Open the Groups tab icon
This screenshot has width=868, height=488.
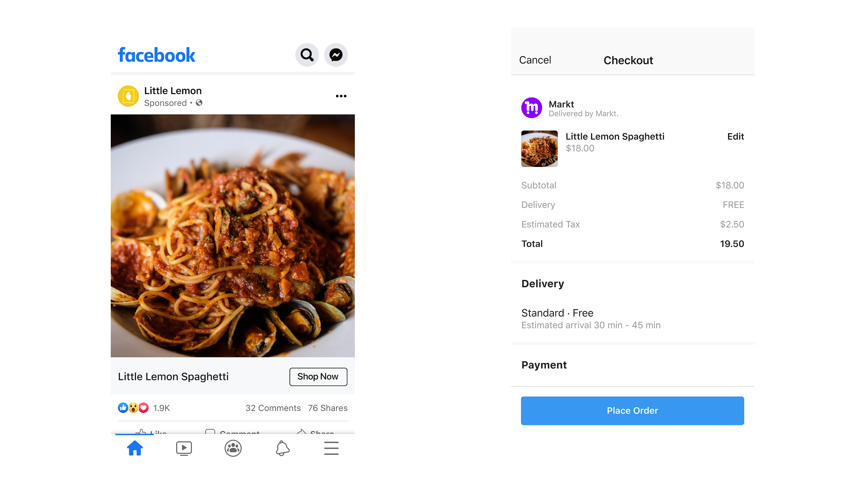point(233,447)
